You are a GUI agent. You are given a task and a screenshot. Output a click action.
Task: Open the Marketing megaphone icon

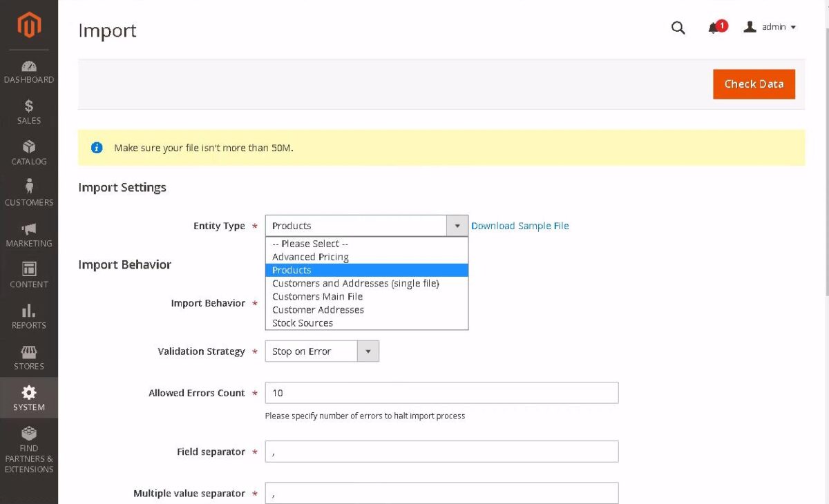pos(29,229)
